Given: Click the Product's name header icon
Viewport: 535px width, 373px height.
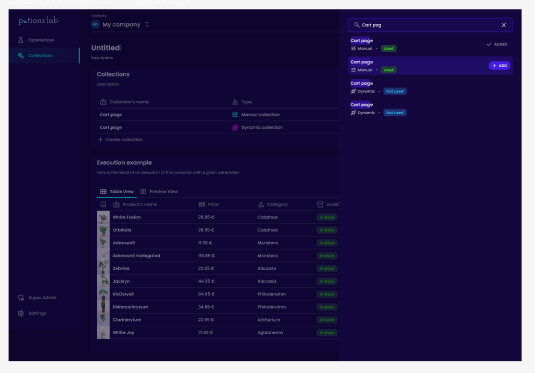Looking at the screenshot, I should 116,204.
